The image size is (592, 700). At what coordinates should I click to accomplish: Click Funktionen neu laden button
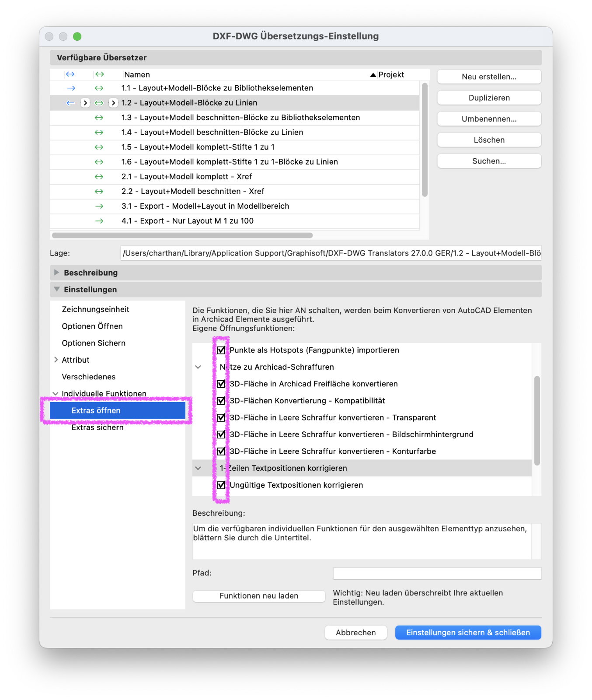(x=259, y=596)
